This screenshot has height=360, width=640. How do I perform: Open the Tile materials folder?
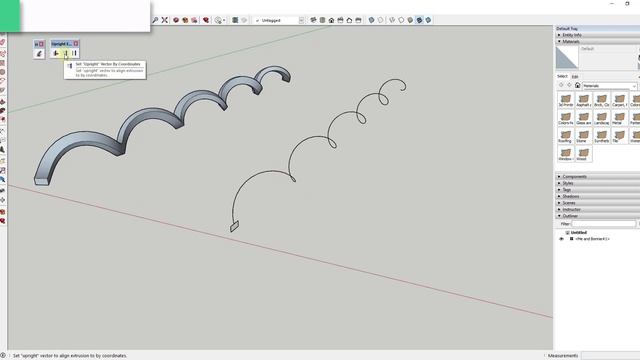point(619,136)
